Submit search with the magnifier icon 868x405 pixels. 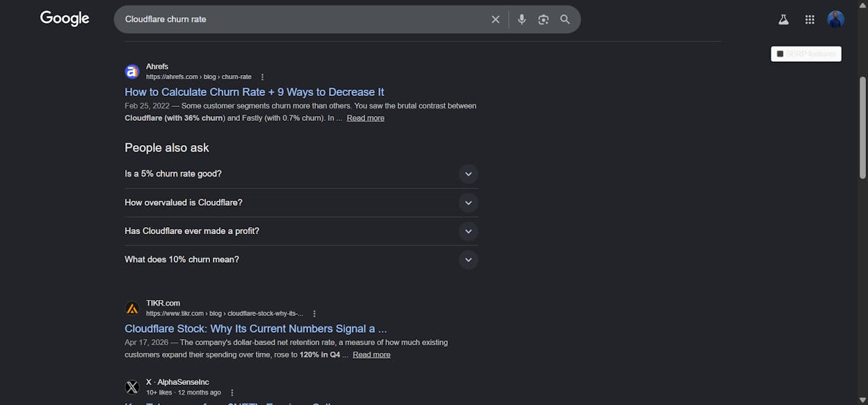pos(565,19)
